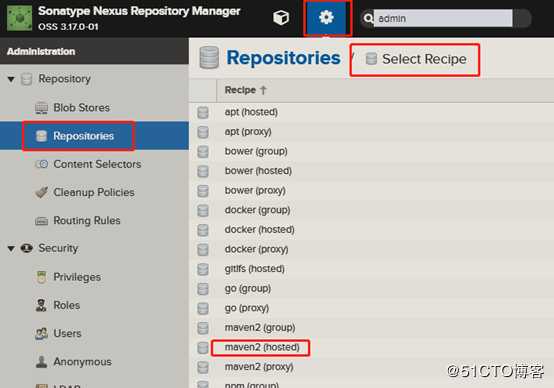The height and width of the screenshot is (388, 554).
Task: Click the Select Recipe breadcrumb
Action: [424, 59]
